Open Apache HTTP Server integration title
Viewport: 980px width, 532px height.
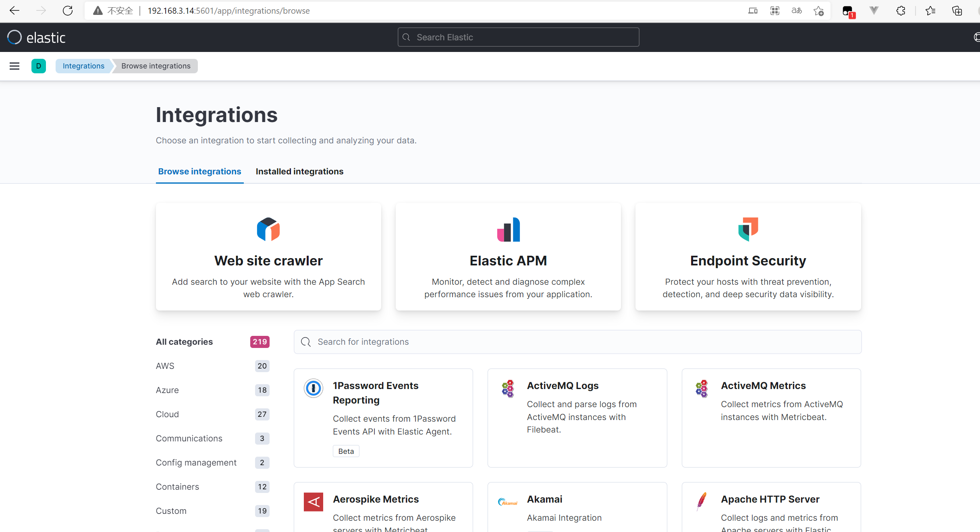click(x=770, y=499)
